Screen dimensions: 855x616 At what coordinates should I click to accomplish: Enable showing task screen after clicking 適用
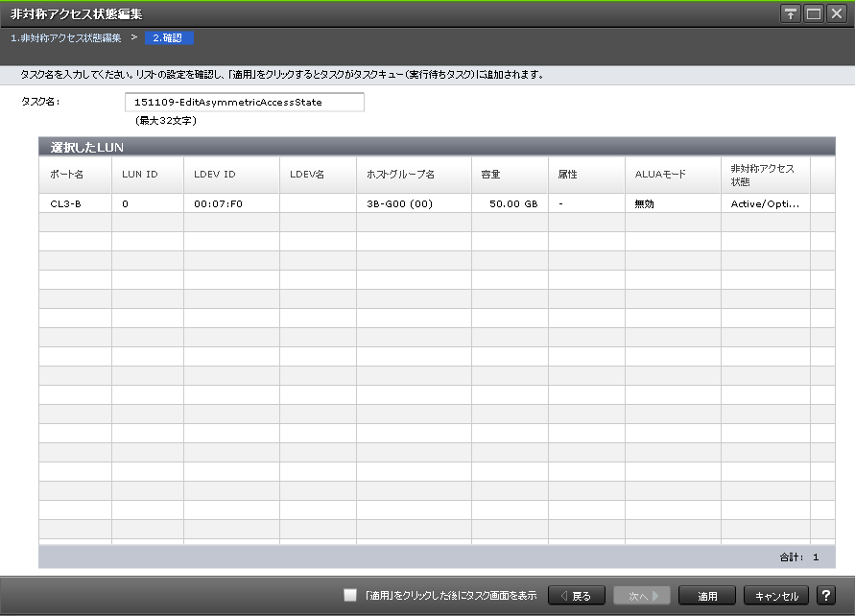pos(350,596)
